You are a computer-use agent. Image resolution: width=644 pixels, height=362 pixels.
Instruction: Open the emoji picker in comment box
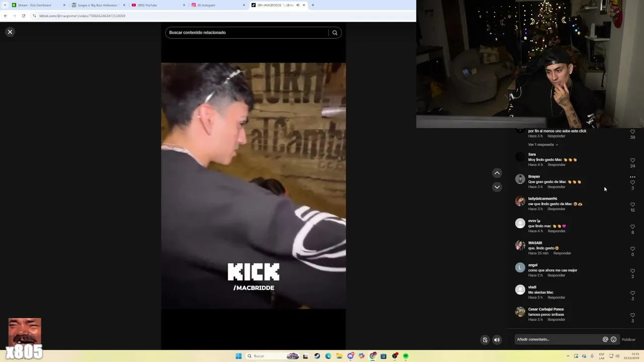(613, 339)
